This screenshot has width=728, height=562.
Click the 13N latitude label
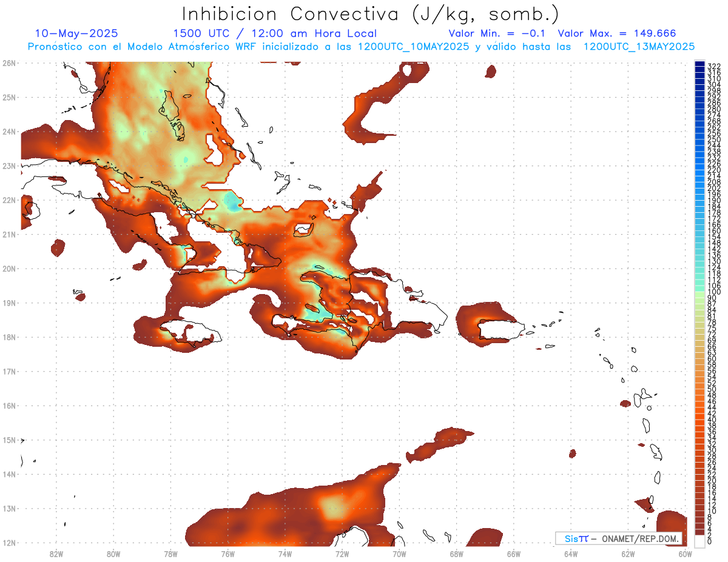tap(8, 509)
